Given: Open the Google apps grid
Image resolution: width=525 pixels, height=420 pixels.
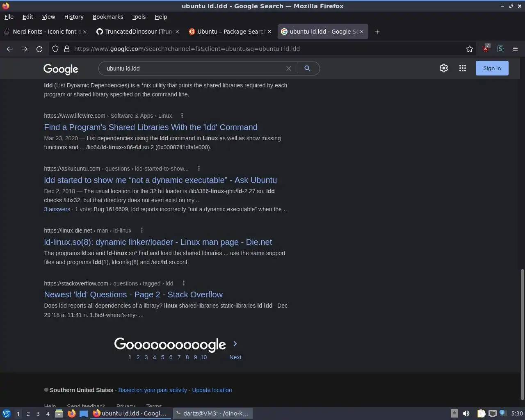Looking at the screenshot, I should point(463,68).
